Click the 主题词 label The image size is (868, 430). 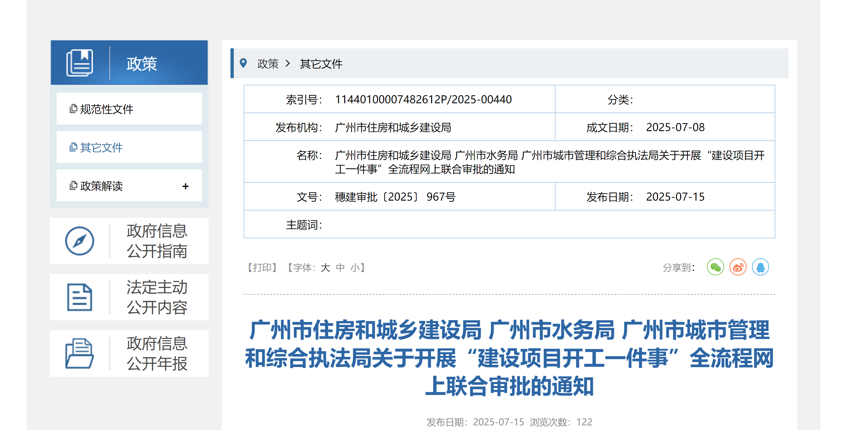coord(304,225)
